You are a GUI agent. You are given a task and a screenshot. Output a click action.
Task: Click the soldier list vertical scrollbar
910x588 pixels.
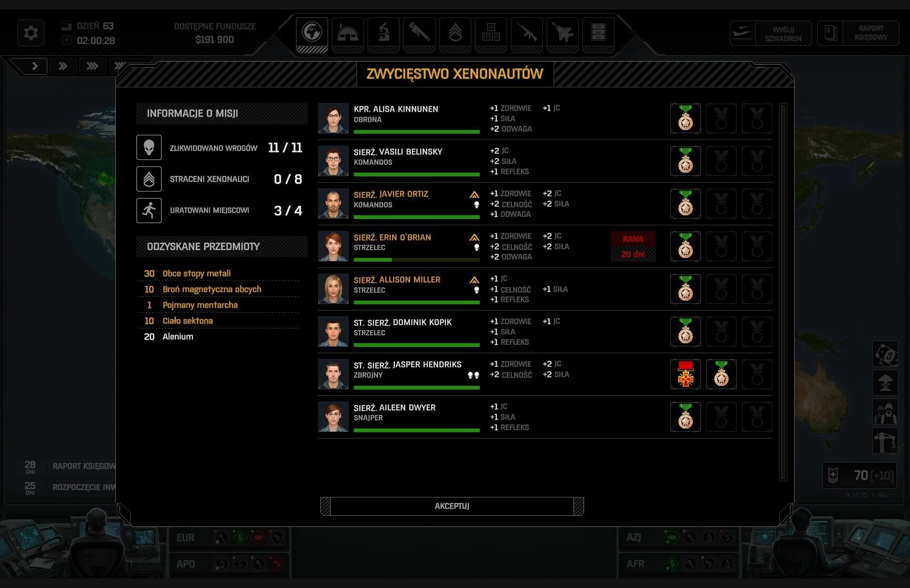(783, 292)
